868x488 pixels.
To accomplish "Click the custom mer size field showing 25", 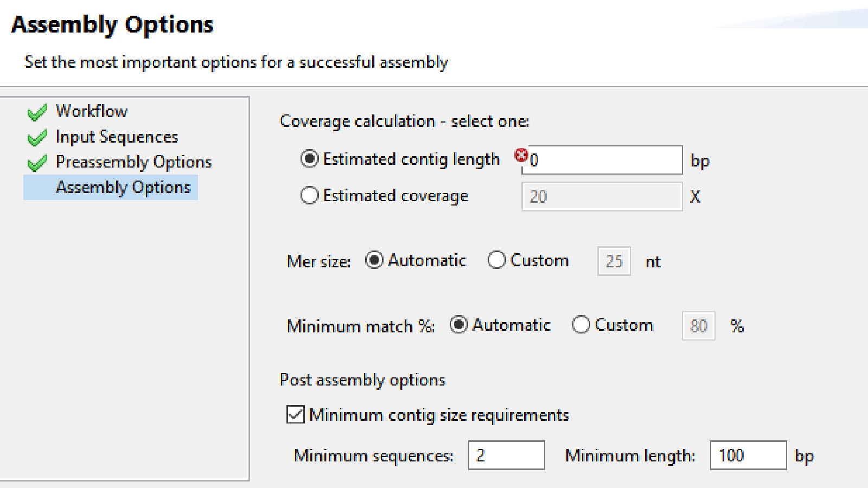I will coord(613,261).
